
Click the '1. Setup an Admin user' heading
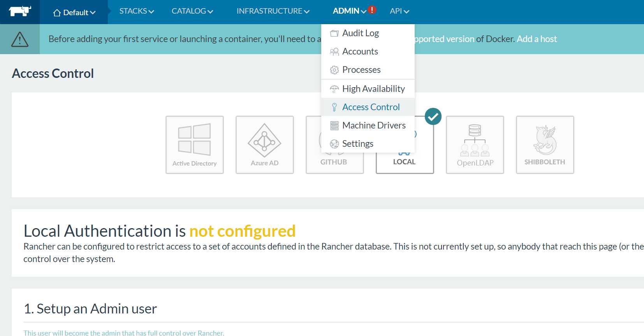tap(90, 309)
